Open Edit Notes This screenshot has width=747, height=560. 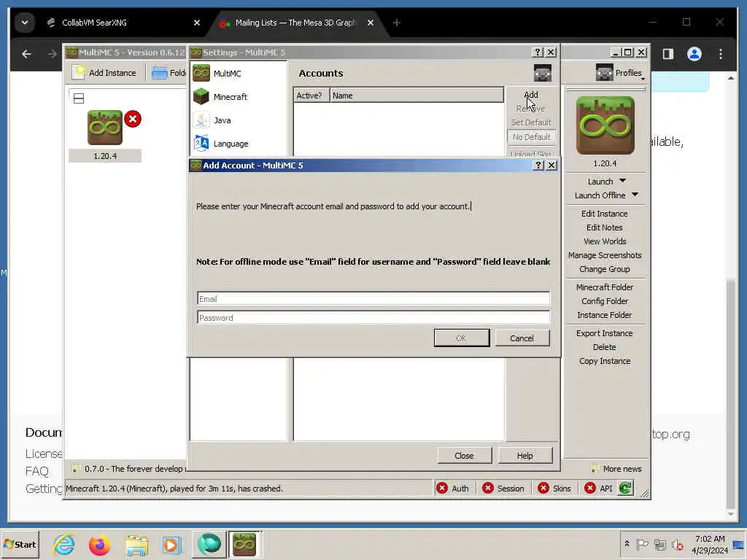pos(605,227)
